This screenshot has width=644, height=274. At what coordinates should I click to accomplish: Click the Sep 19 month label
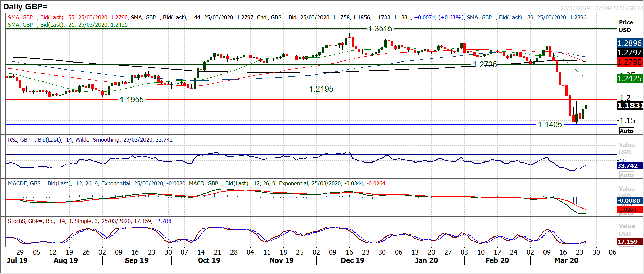click(136, 260)
